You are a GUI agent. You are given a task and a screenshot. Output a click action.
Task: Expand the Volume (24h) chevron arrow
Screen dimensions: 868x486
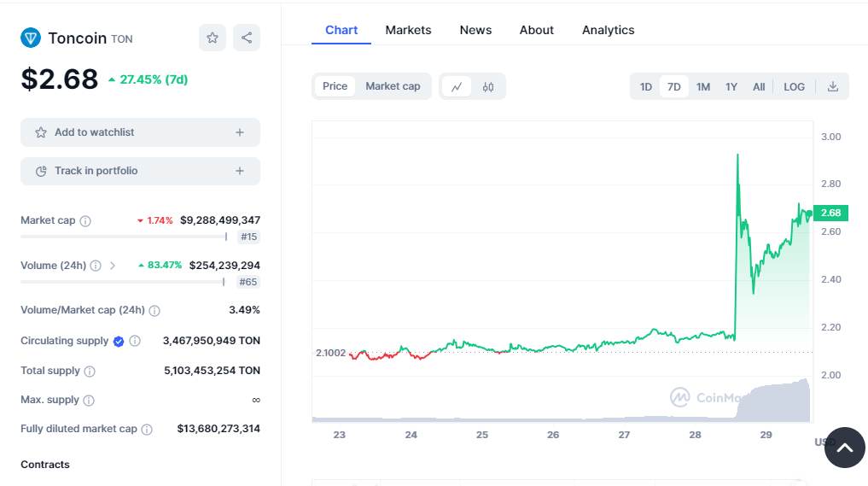pos(113,266)
